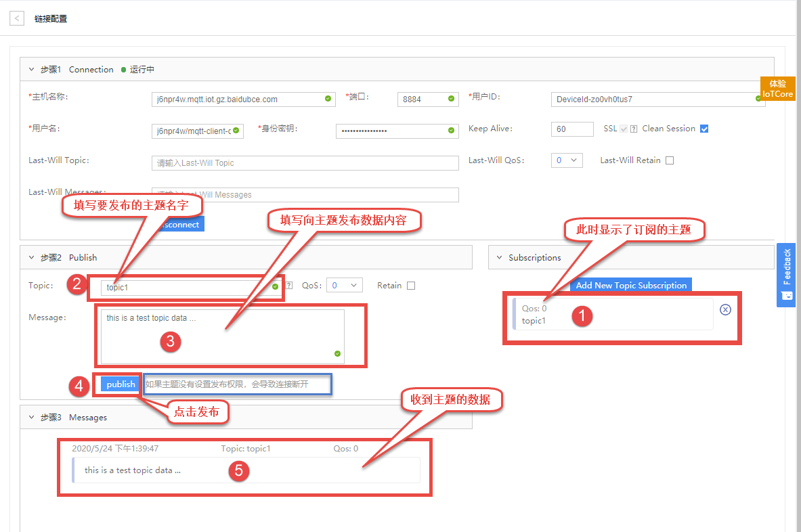The height and width of the screenshot is (532, 801).
Task: Open the Last-Will QoS dropdown
Action: [x=567, y=160]
